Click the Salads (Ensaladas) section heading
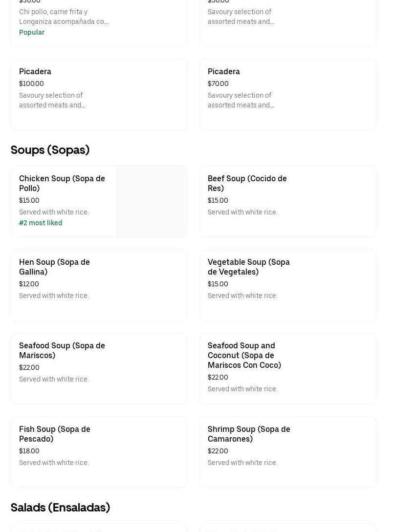This screenshot has height=532, width=393. [60, 507]
